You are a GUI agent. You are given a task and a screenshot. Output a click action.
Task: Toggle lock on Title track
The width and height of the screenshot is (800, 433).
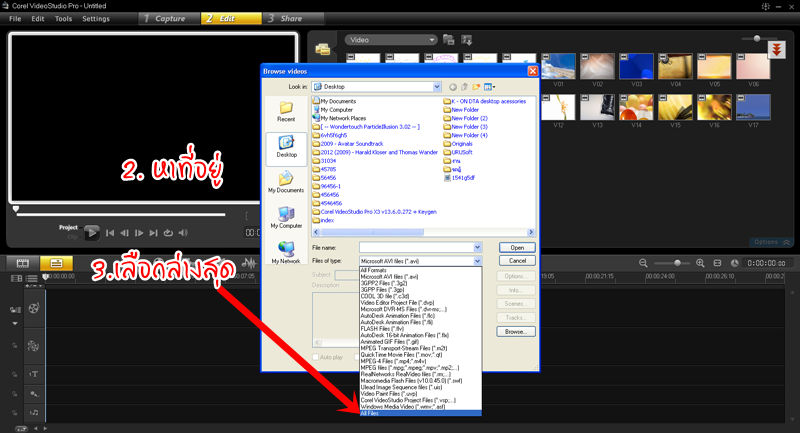(14, 374)
